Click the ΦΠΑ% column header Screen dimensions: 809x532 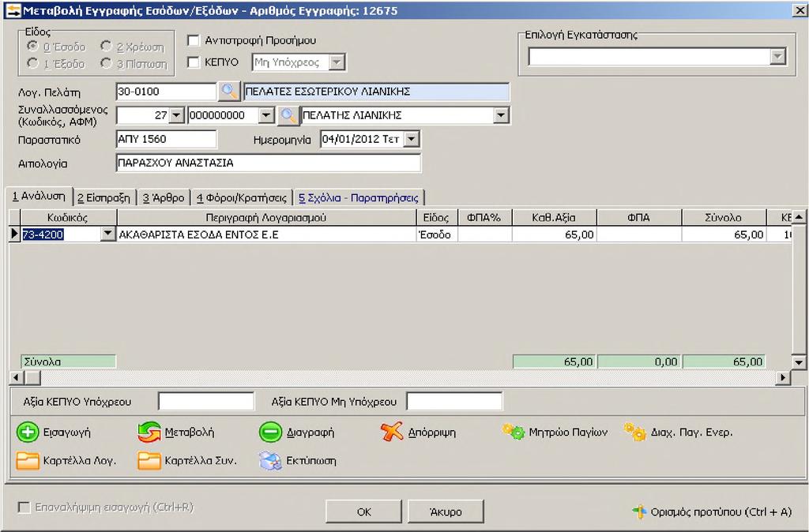484,218
